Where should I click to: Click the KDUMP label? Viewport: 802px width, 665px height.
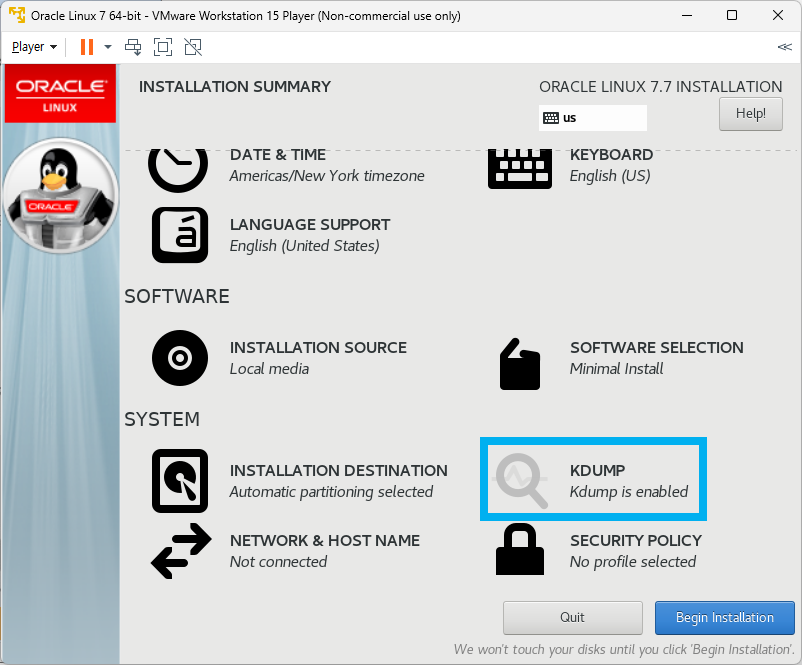tap(597, 471)
